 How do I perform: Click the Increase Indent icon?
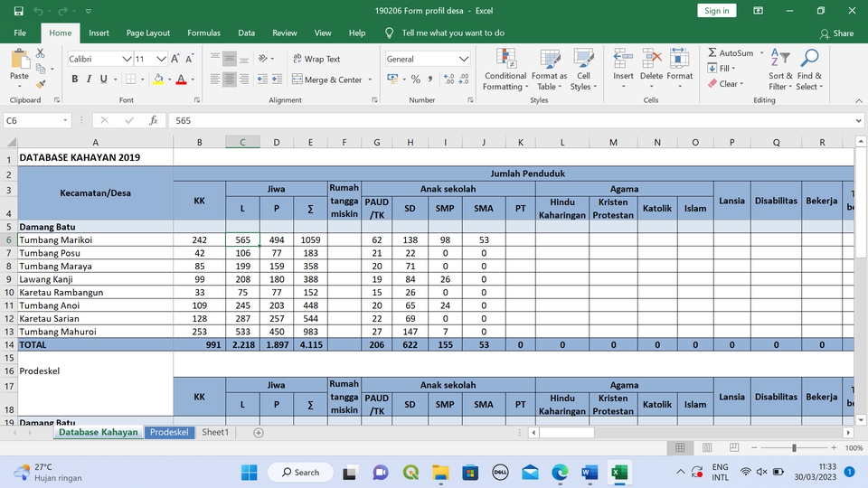[x=277, y=80]
